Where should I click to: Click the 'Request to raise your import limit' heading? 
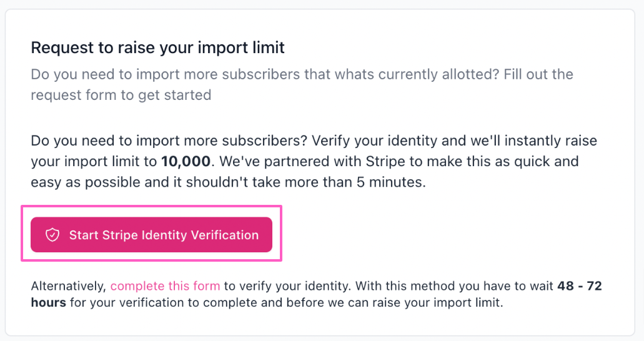tap(157, 47)
